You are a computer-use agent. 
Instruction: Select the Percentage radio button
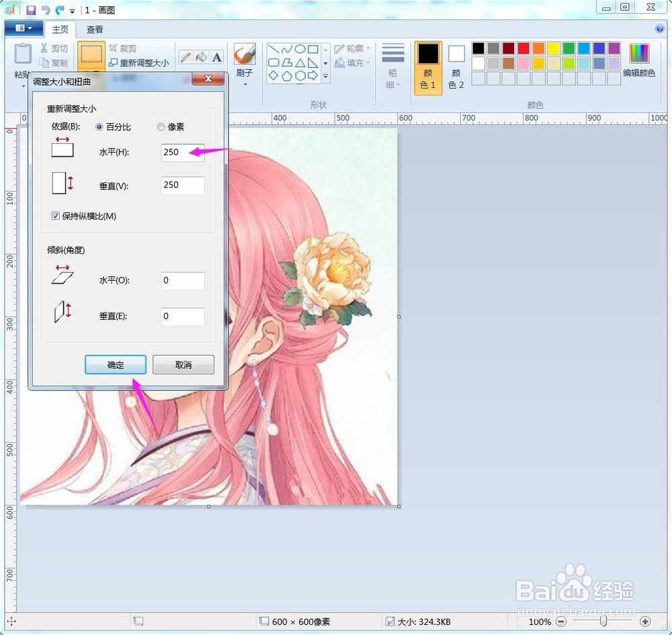click(x=99, y=127)
